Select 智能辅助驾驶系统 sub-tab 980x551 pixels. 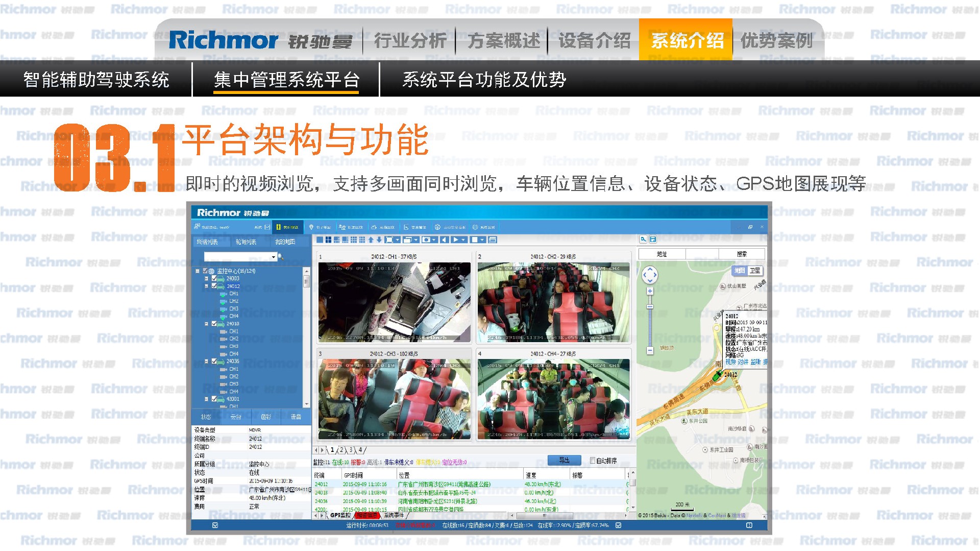pos(96,79)
